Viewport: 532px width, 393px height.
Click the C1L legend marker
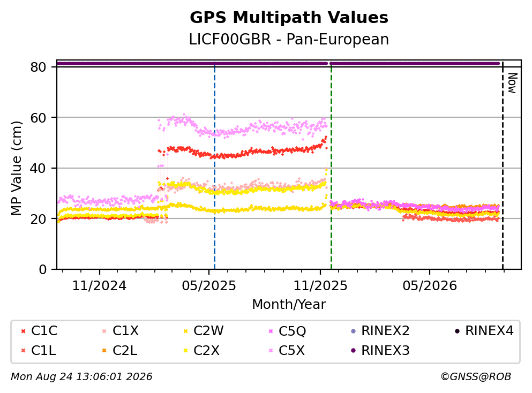[x=23, y=351]
